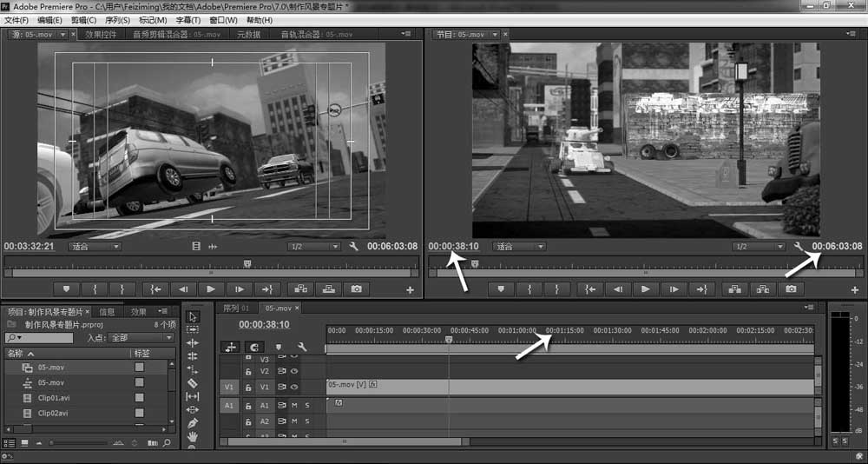Select the Rate Stretch tool
The image size is (868, 464).
point(193,370)
